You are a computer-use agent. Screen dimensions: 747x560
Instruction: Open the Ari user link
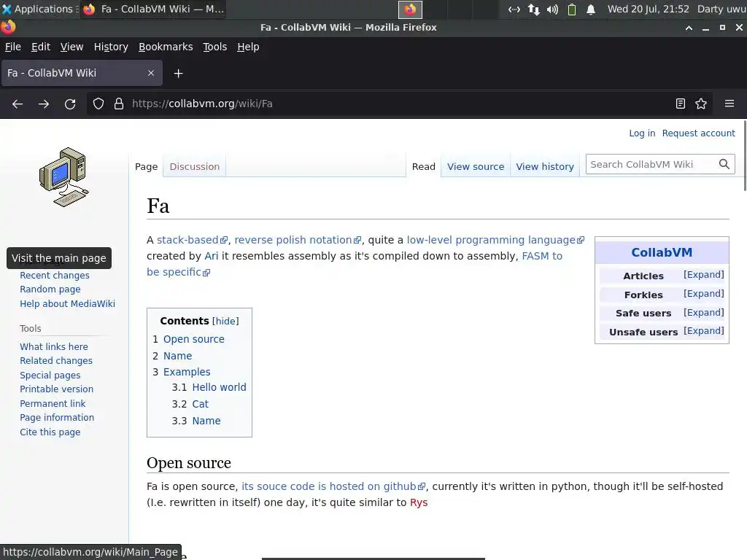point(211,256)
